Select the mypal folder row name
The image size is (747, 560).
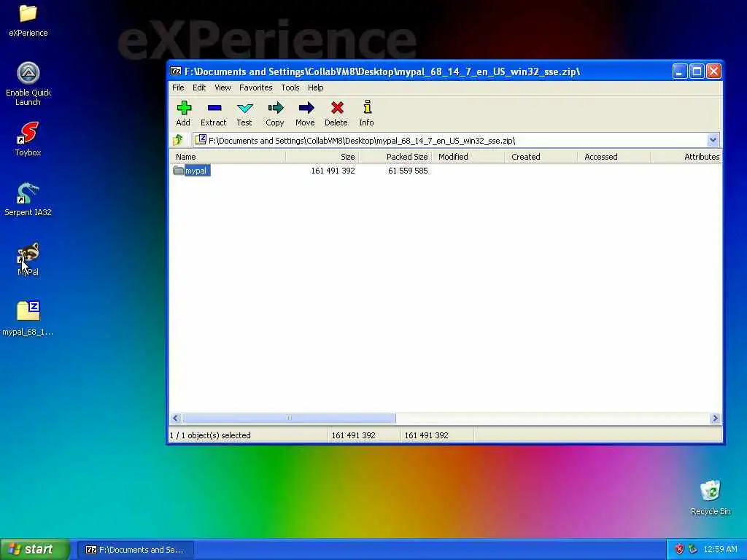click(x=196, y=171)
